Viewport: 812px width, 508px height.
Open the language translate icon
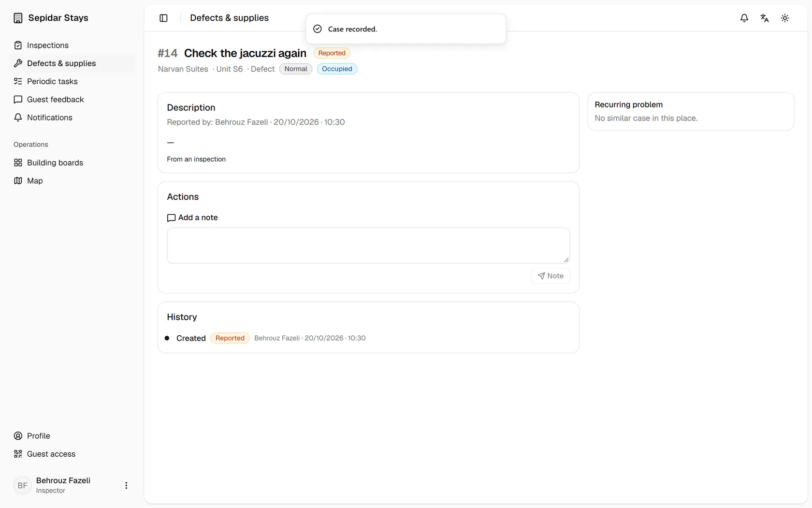pos(765,18)
